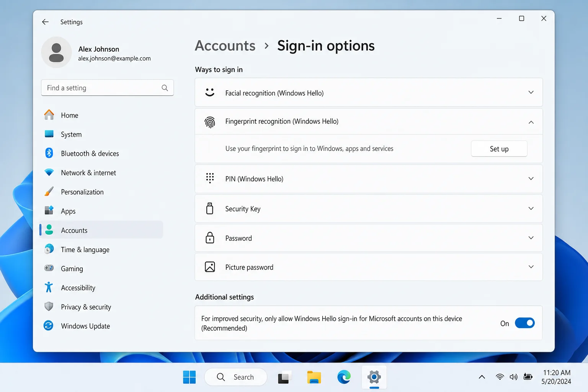
Task: Click the smiley face facial recognition icon
Action: 210,92
